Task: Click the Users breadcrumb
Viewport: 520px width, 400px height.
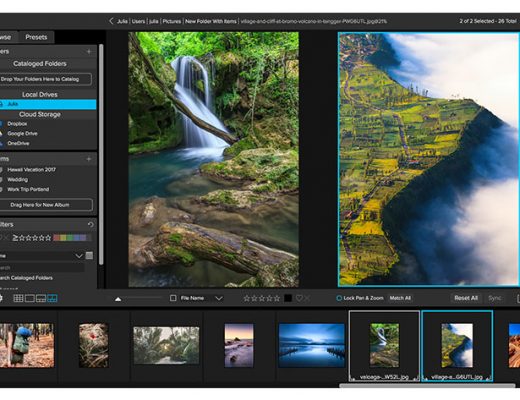Action: pyautogui.click(x=138, y=21)
